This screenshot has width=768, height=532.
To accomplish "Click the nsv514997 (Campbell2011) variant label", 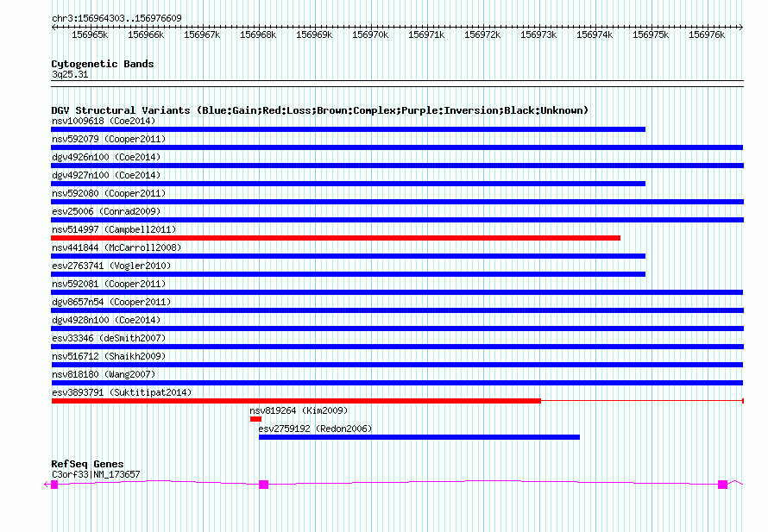I will coord(114,229).
